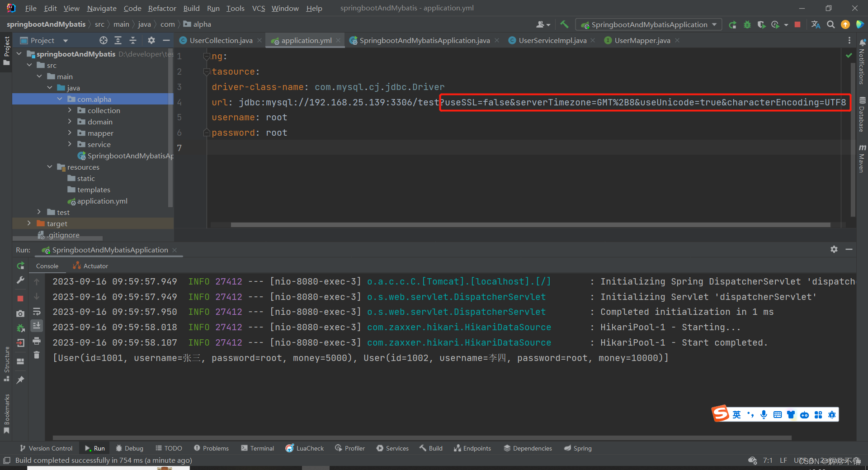Open the Refactor menu
The image size is (868, 470).
[x=161, y=8]
